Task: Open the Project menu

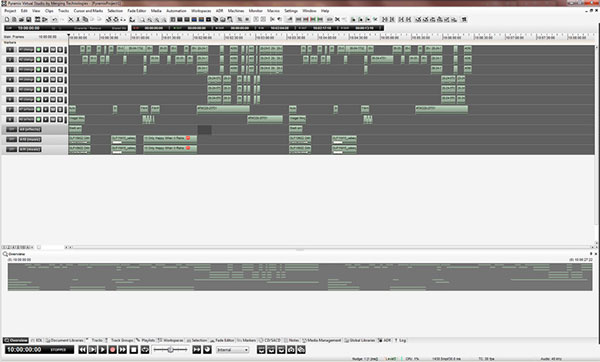Action: click(x=10, y=11)
